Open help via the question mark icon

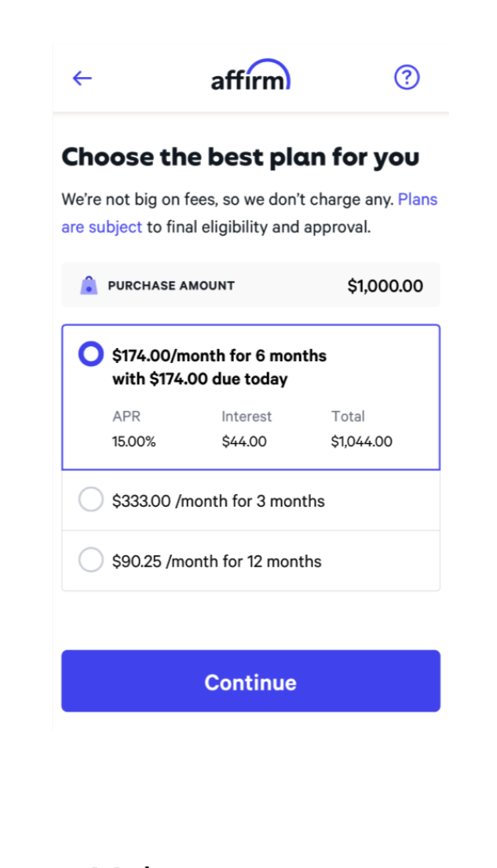407,77
